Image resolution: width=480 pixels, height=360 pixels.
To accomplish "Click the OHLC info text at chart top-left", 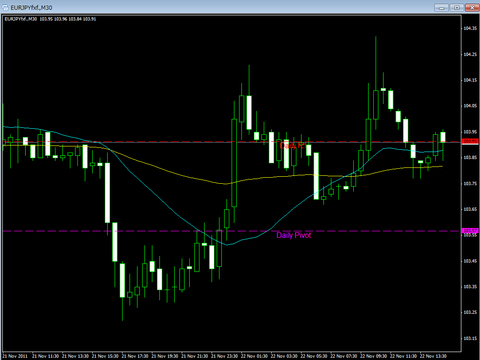I will (x=50, y=19).
